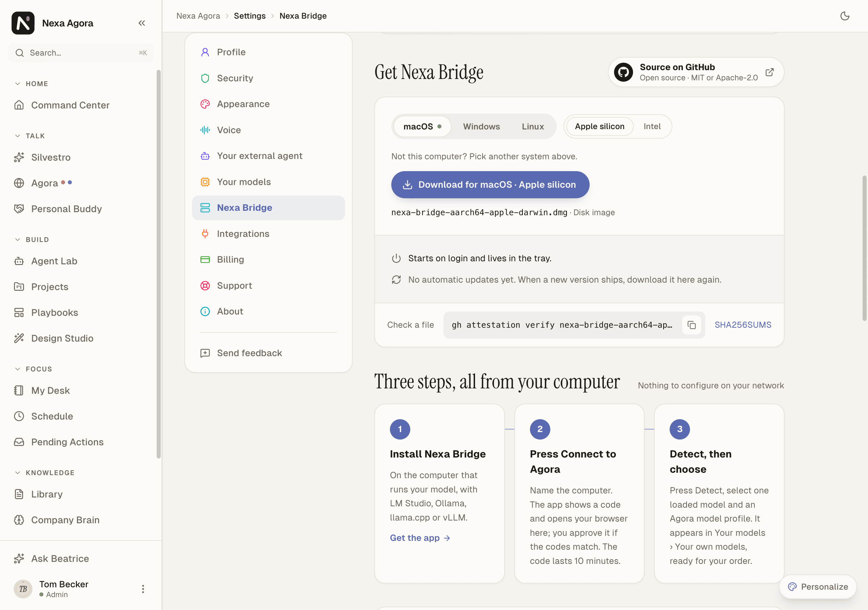Open Profile settings tab
This screenshot has width=868, height=610.
(269, 52)
